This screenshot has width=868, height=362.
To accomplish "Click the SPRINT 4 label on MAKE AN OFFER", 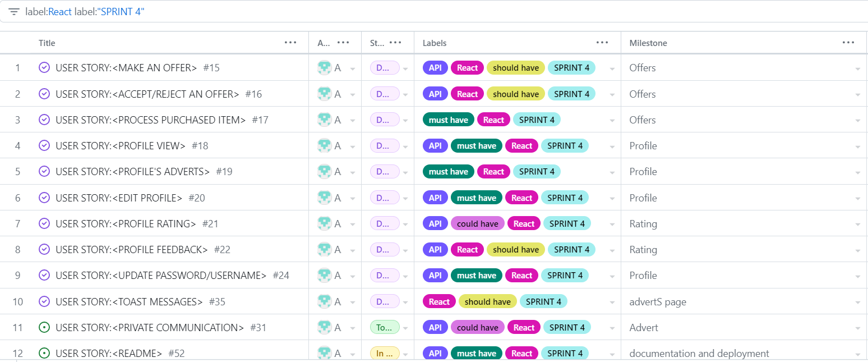I will tap(571, 67).
